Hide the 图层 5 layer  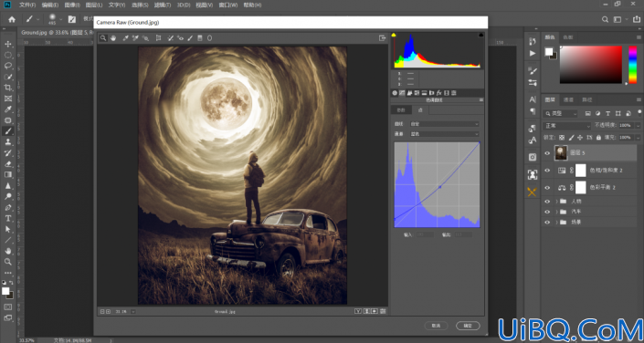(x=546, y=153)
